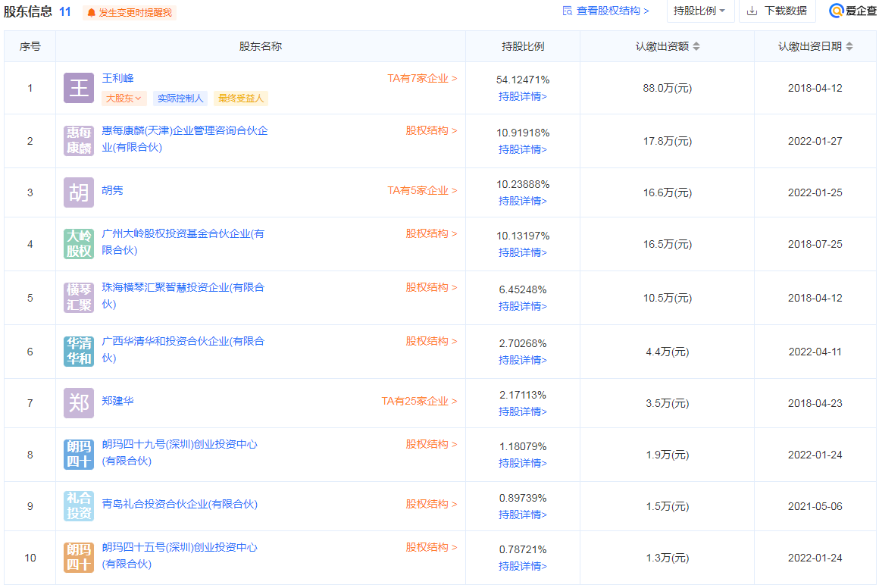This screenshot has height=588, width=879.
Task: Open 持股详情 under 6.45248%
Action: pos(522,306)
